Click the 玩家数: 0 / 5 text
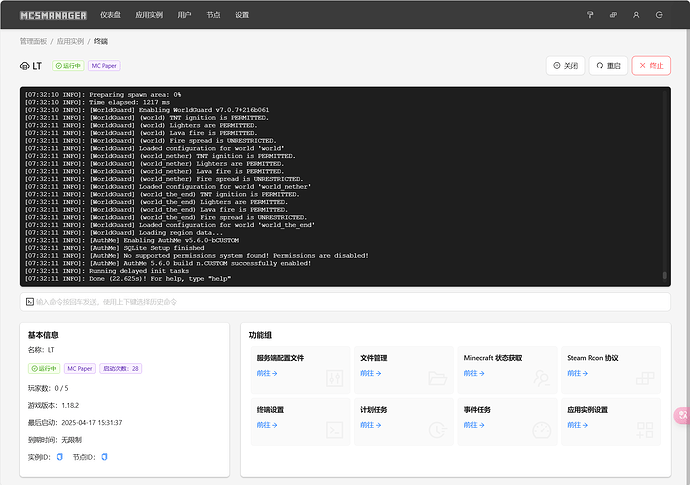The height and width of the screenshot is (485, 690). [x=48, y=388]
